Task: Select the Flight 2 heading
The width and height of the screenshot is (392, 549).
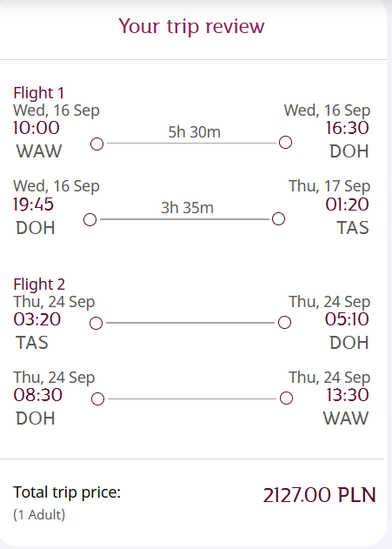Action: click(39, 285)
